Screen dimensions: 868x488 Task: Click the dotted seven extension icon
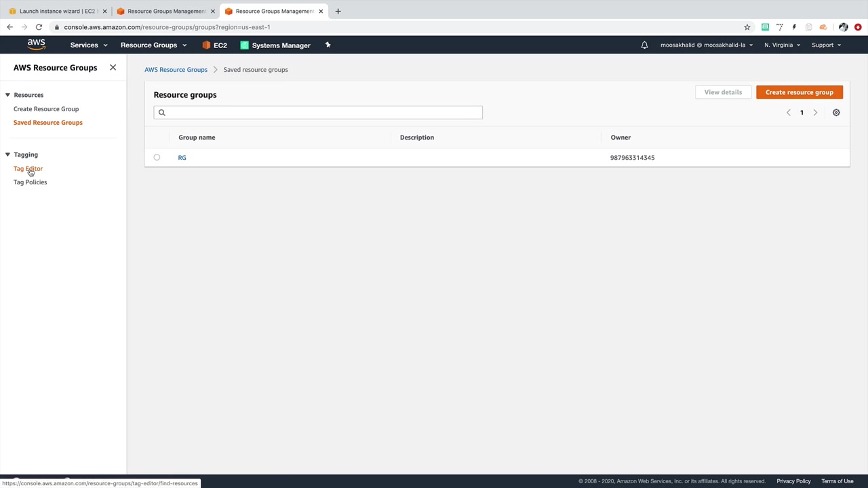click(780, 27)
